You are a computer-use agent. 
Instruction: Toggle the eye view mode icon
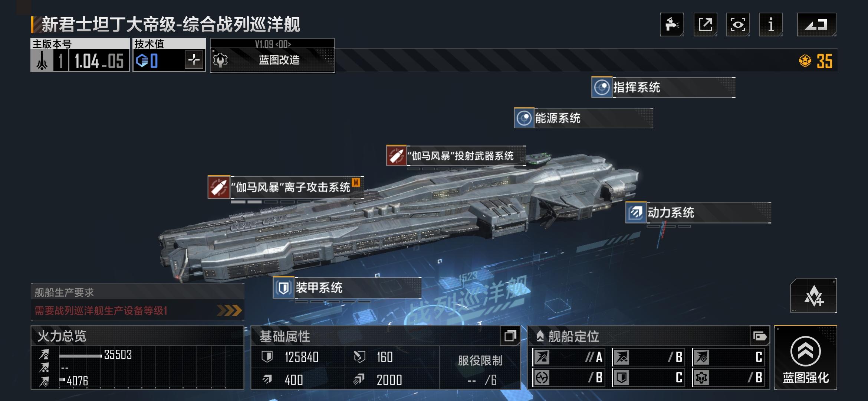click(738, 25)
